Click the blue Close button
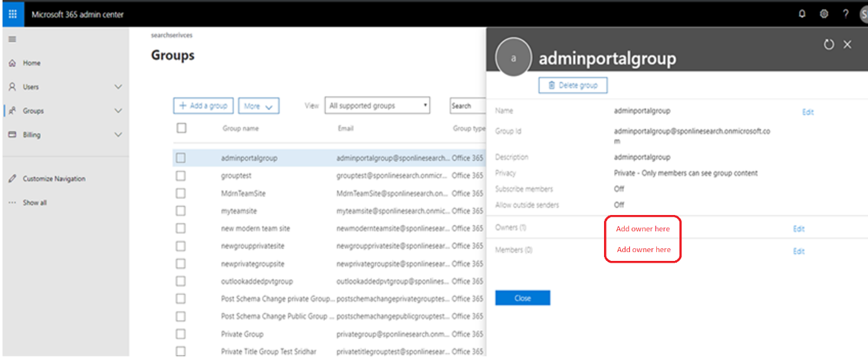The height and width of the screenshot is (364, 868). [522, 298]
